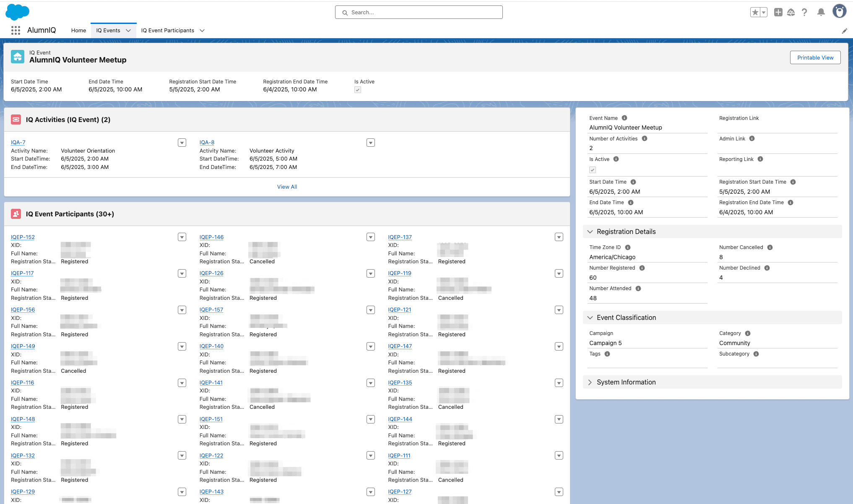Open the Global Actions plus icon

click(x=778, y=12)
